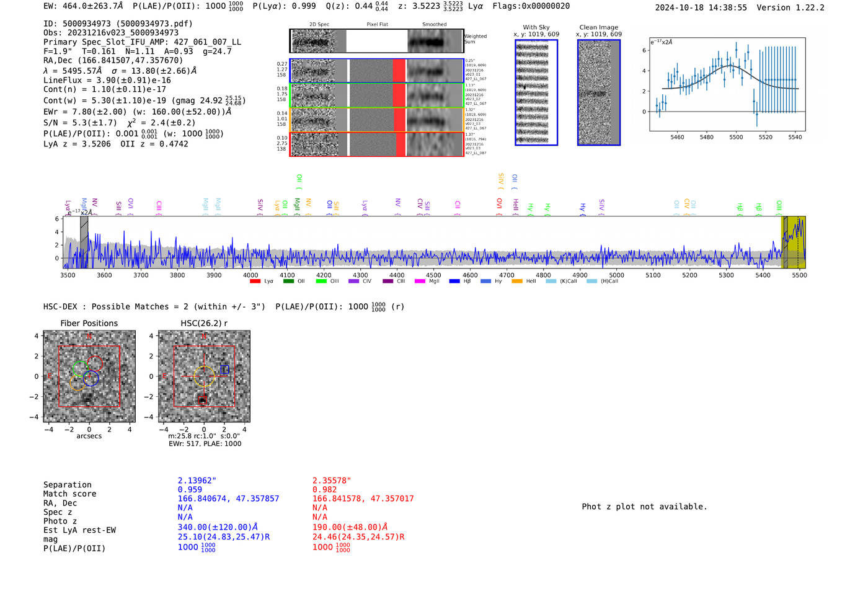Select the HeII orange legend swatch
The image size is (868, 591).
coord(517,282)
